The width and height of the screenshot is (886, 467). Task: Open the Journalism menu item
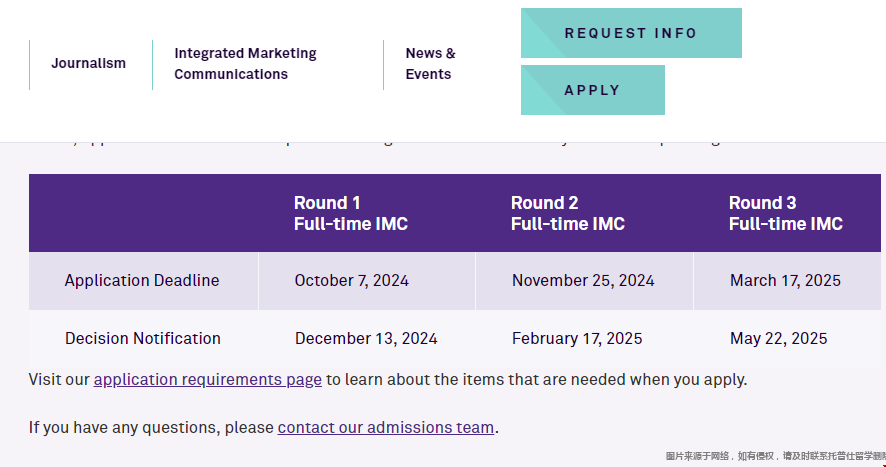(x=89, y=63)
